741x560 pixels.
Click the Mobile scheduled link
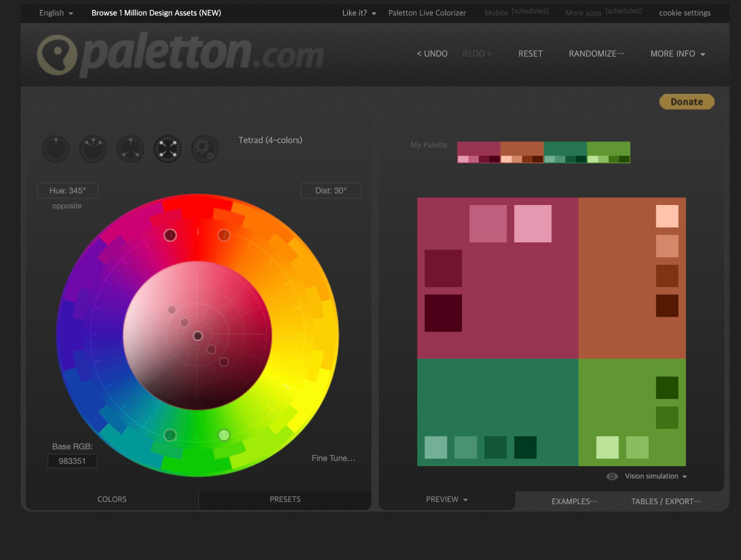[x=516, y=12]
